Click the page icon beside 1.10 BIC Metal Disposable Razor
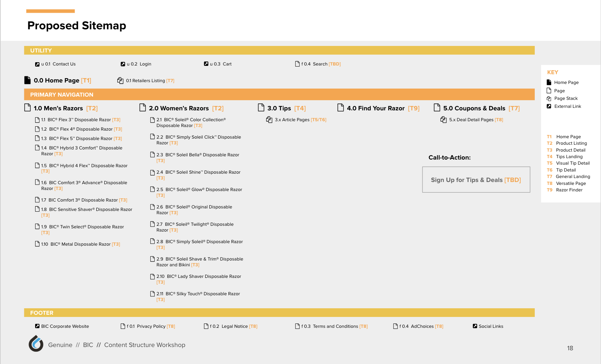Viewport: 601px width, 364px height. [x=37, y=244]
